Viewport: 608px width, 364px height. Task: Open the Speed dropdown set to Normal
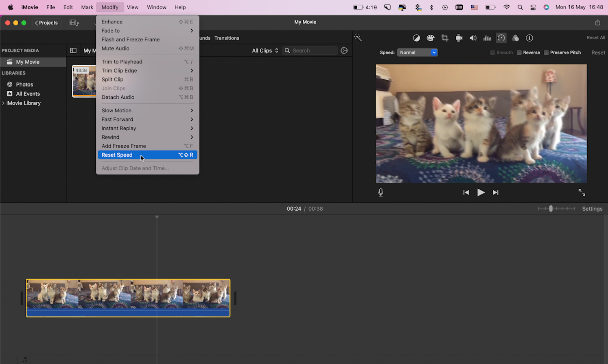click(x=417, y=52)
